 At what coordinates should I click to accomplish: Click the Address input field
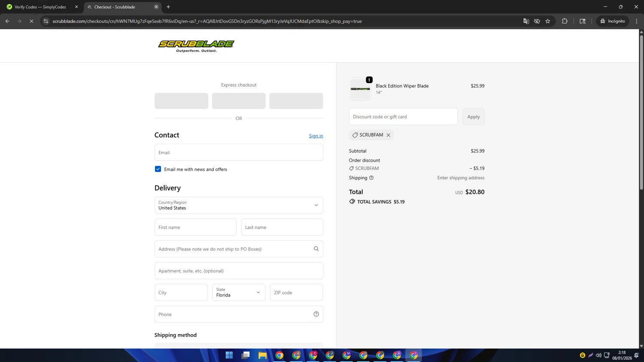point(239,249)
